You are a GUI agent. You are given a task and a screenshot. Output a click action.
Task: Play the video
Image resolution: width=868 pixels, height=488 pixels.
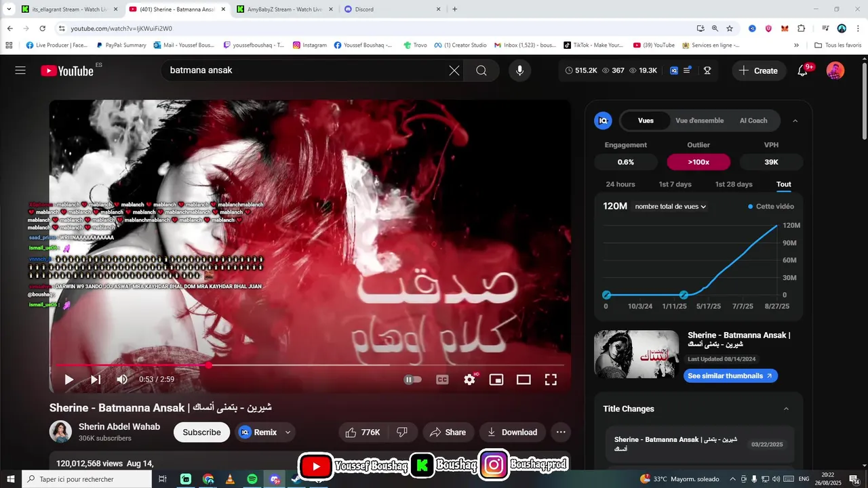(x=68, y=380)
